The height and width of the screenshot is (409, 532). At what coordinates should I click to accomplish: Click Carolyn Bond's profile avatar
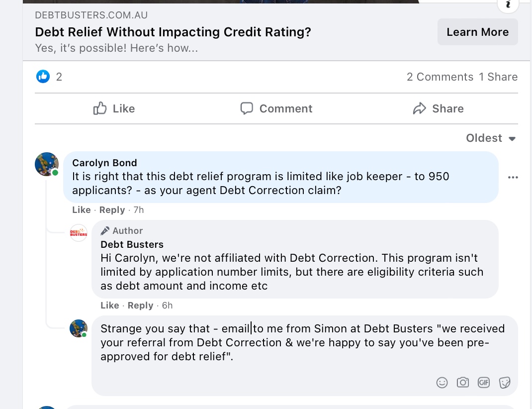47,164
